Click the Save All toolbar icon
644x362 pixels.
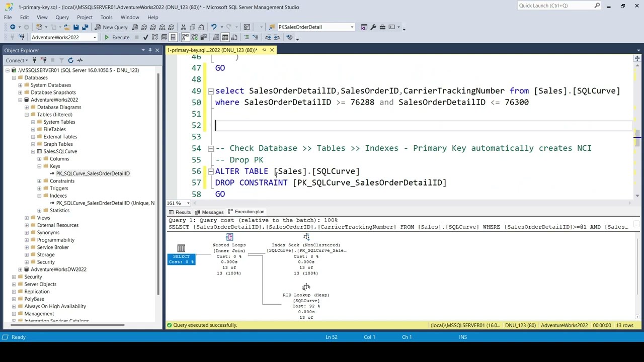85,27
